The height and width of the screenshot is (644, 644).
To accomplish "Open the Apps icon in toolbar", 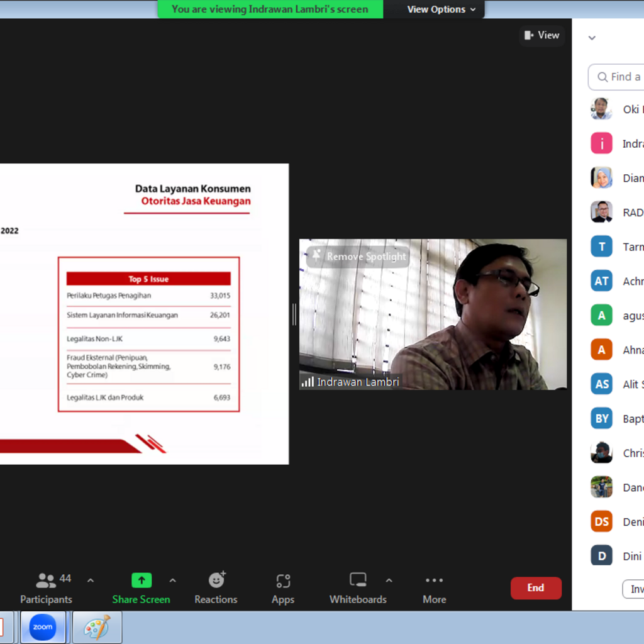I will (x=283, y=580).
